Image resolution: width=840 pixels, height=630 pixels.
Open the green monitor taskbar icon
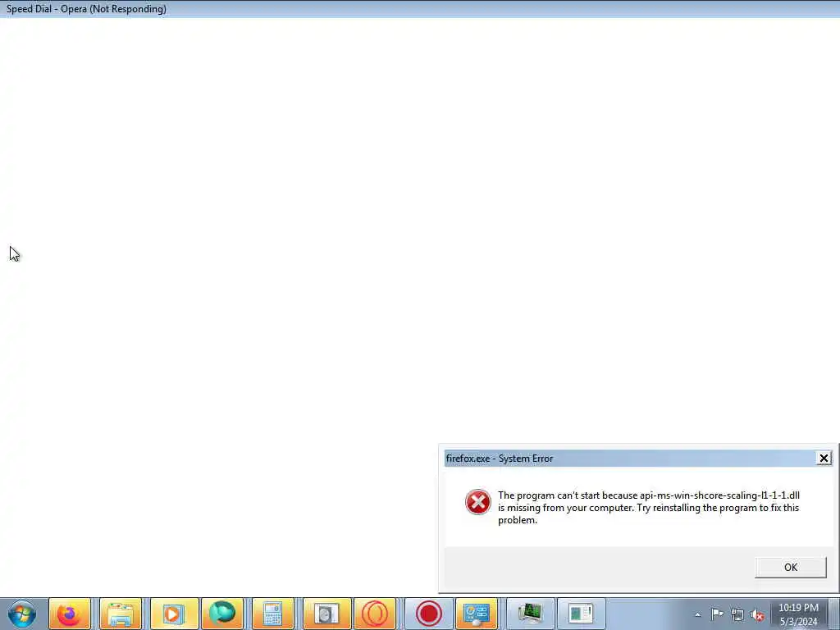click(531, 614)
